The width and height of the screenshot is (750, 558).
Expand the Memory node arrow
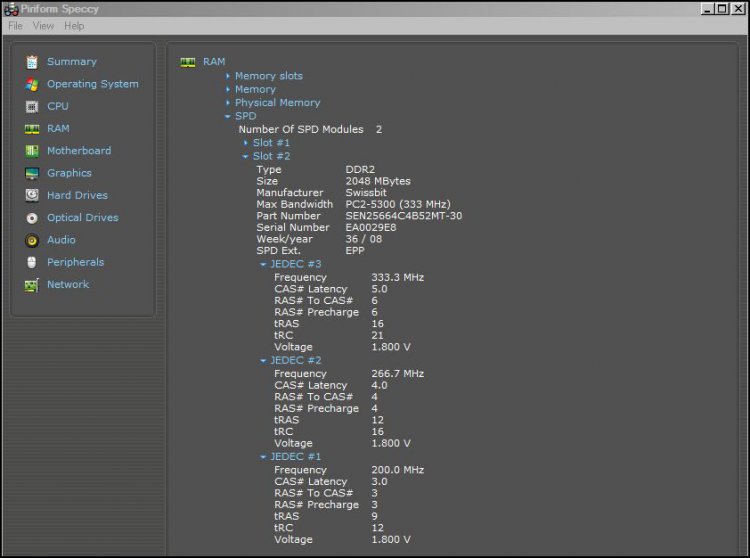[x=228, y=89]
